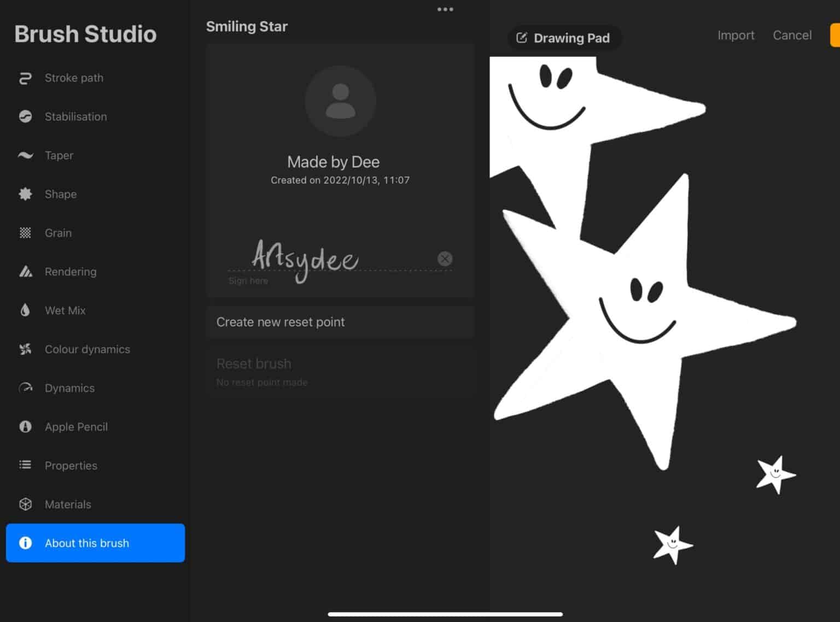Tap Create new reset point
840x622 pixels.
coord(340,322)
